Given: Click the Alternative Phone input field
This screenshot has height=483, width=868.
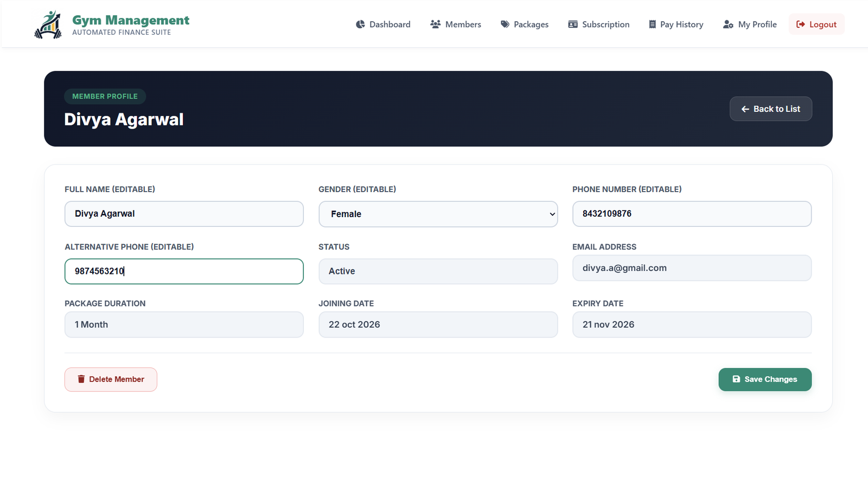Looking at the screenshot, I should 184,271.
